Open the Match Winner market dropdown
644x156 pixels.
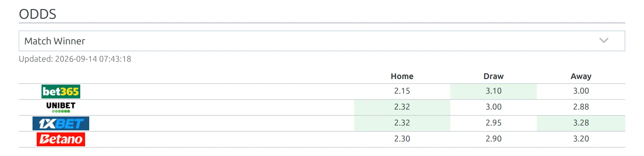point(322,41)
